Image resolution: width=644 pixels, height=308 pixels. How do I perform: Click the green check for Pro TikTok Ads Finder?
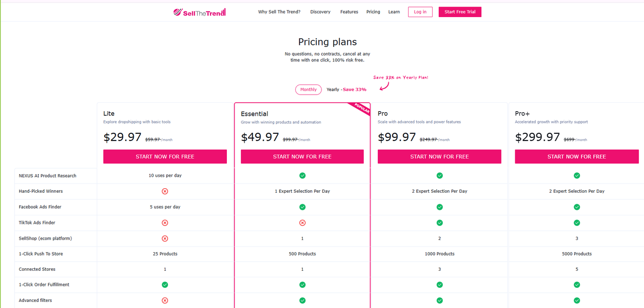(440, 222)
